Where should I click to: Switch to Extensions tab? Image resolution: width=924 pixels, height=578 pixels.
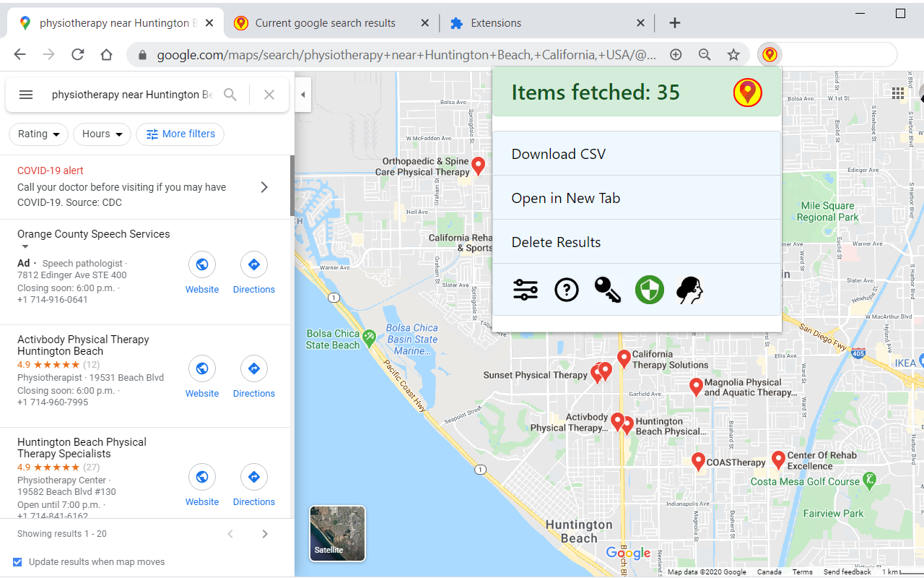[x=547, y=23]
